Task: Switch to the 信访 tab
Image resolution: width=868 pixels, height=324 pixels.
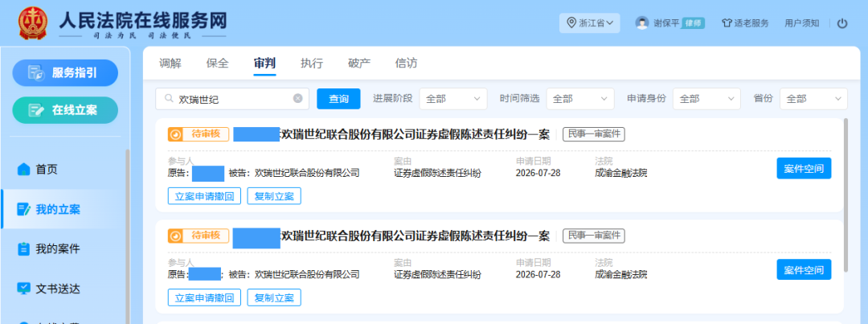Action: click(x=407, y=64)
